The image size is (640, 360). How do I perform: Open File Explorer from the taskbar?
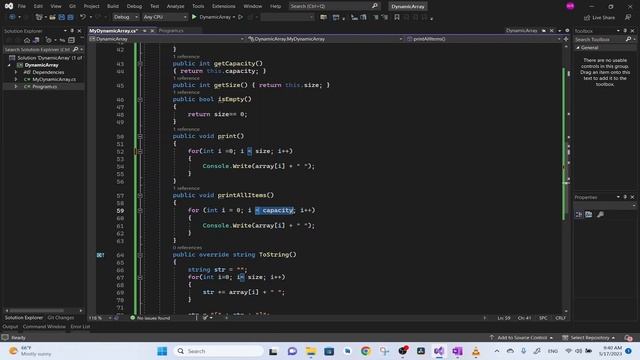pos(311,351)
